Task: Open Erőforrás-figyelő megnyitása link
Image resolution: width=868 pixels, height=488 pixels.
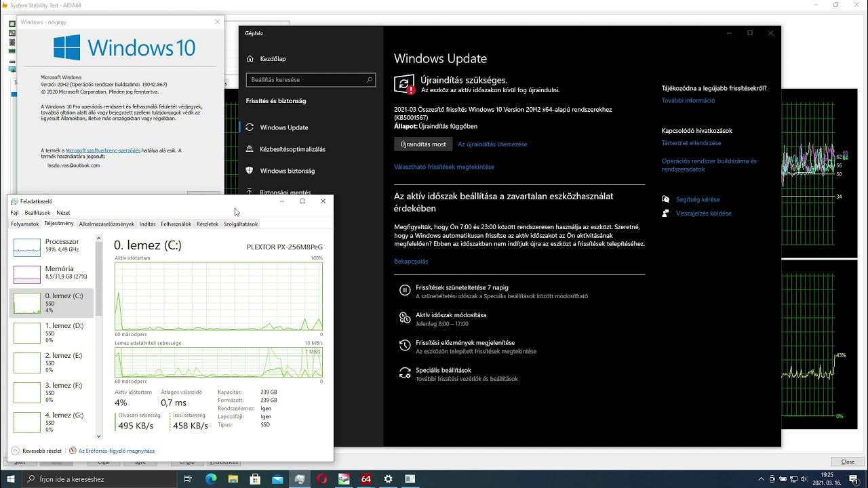Action: click(117, 451)
